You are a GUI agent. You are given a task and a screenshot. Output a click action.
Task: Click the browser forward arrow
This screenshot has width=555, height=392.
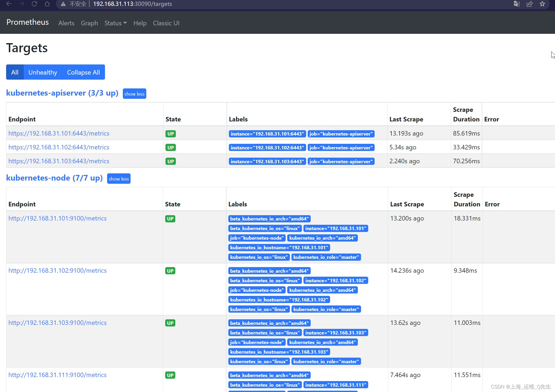coord(22,4)
